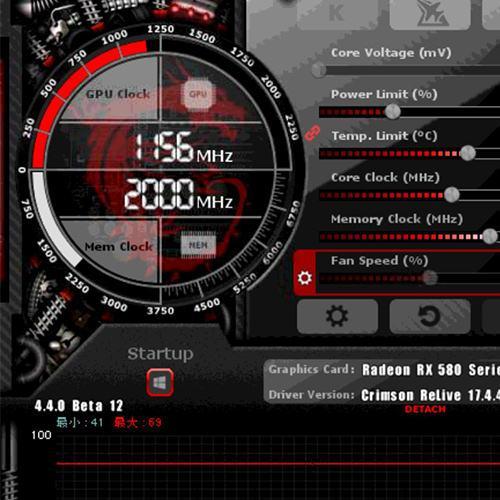Adjust the Core Voltage slider handle
Viewport: 500px width, 500px height.
pos(319,70)
